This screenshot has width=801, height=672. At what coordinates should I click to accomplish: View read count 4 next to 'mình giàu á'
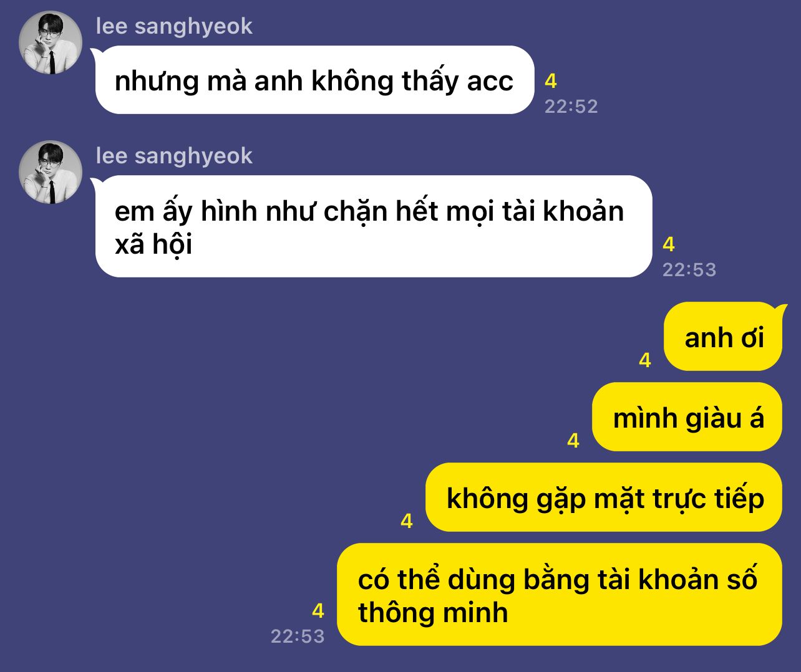point(573,441)
